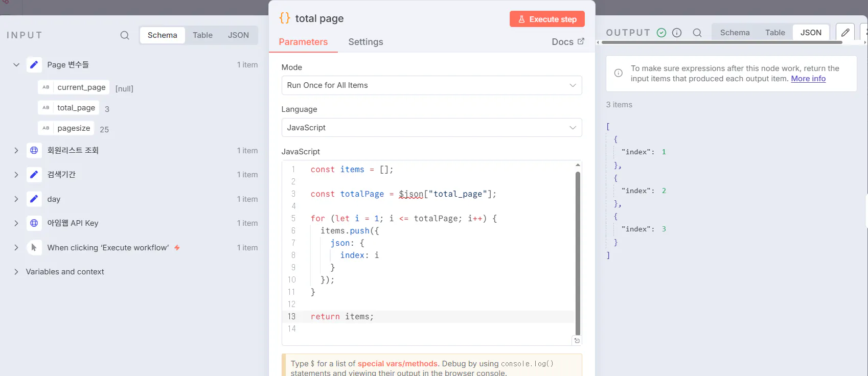Open the More info link
The width and height of the screenshot is (868, 376).
pos(808,79)
